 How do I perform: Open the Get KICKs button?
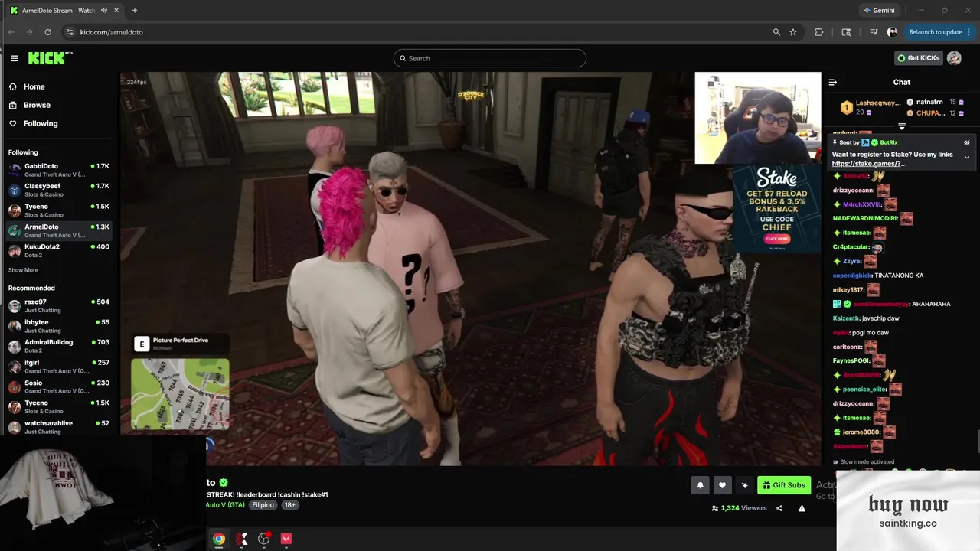(x=918, y=58)
